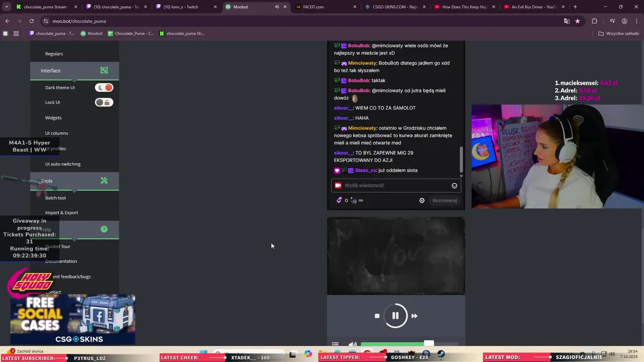Start the Guided Tour

point(58,246)
